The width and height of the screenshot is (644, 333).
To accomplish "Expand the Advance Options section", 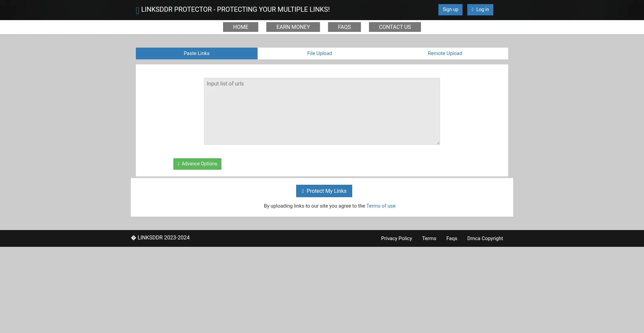I will 197,164.
